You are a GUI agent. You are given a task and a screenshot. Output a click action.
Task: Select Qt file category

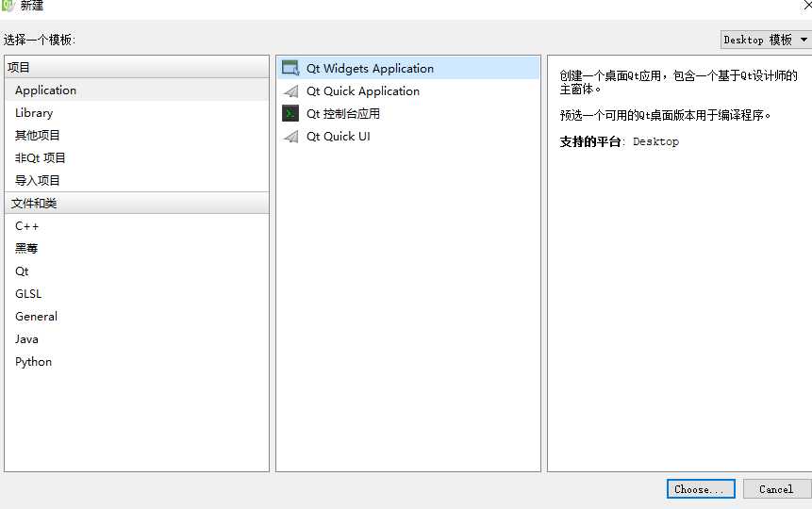[x=137, y=271]
